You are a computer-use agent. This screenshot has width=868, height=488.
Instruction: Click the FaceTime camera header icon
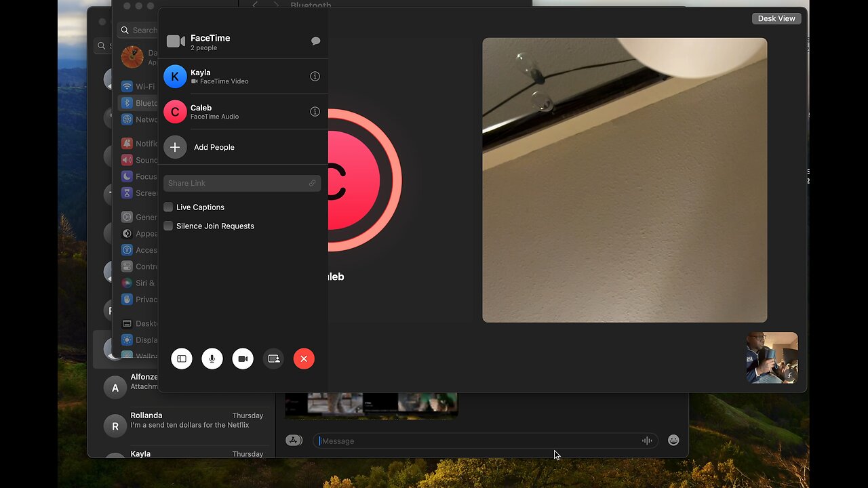[x=176, y=41]
